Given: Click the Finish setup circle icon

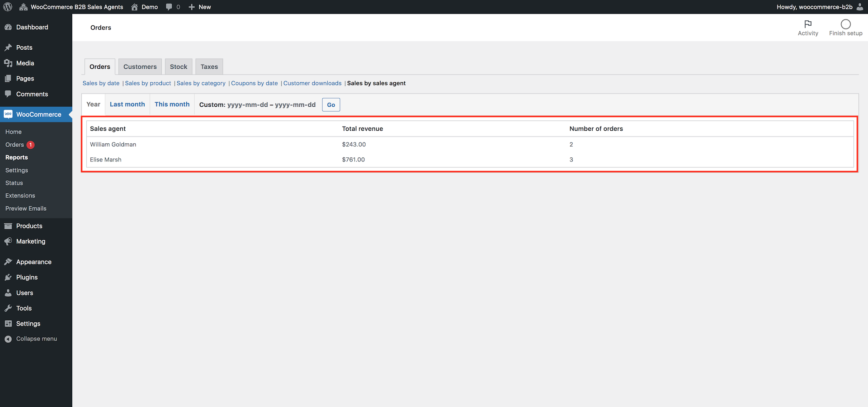Looking at the screenshot, I should [x=845, y=24].
